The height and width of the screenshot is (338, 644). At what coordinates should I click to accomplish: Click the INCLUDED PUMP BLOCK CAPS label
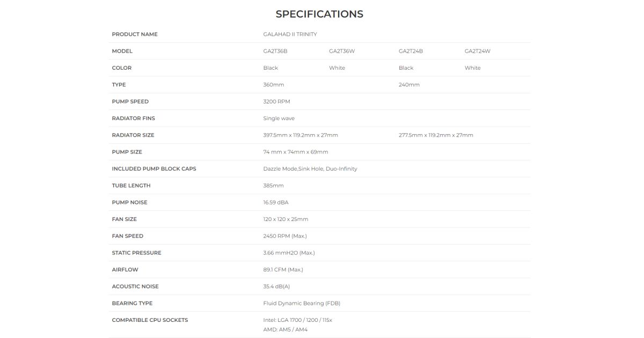(x=154, y=169)
